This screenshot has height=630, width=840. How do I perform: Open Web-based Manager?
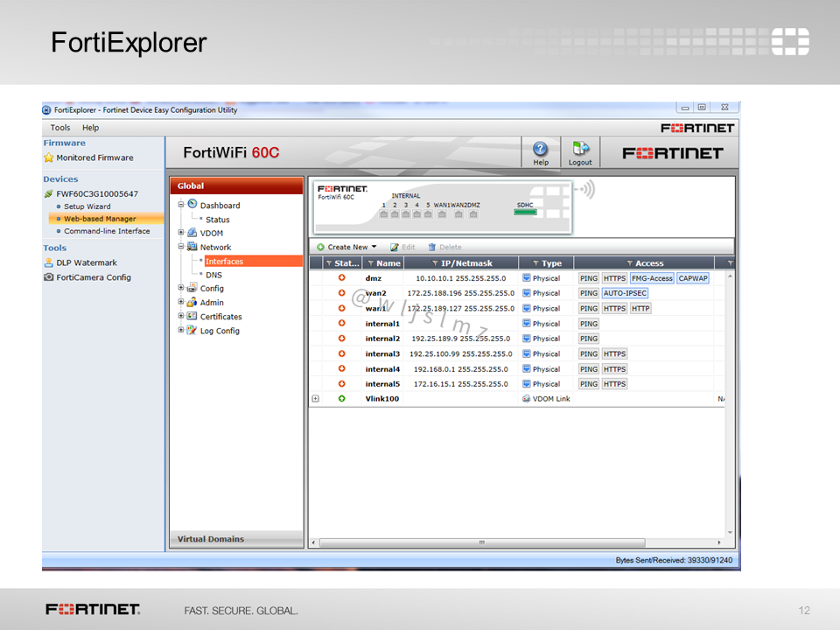pyautogui.click(x=100, y=219)
